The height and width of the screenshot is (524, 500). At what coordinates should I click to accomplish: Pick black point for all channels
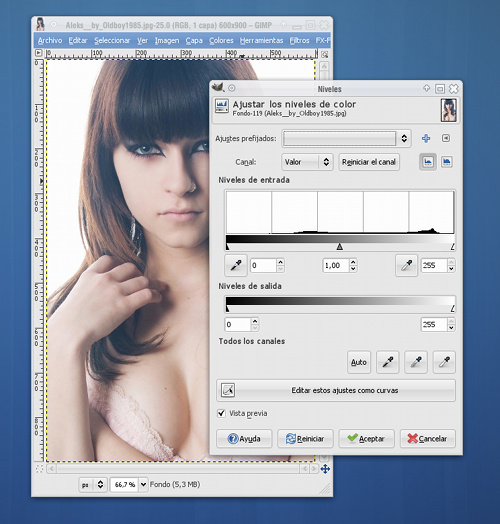tap(388, 362)
